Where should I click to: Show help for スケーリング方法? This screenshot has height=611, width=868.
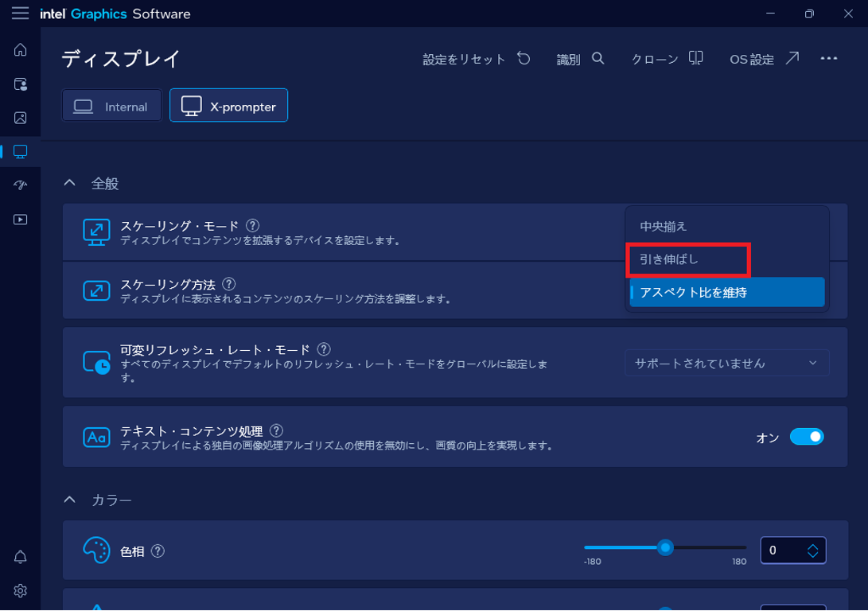pyautogui.click(x=228, y=285)
